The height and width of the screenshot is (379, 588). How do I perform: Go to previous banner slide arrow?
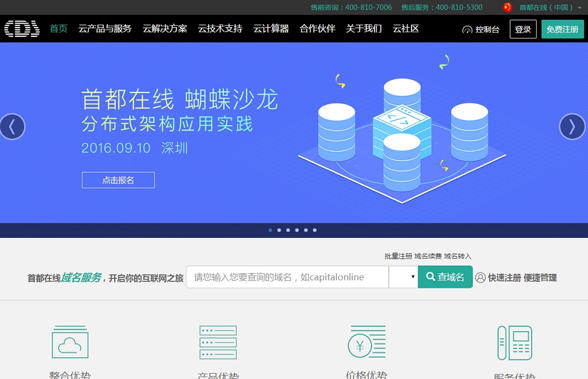pos(12,126)
